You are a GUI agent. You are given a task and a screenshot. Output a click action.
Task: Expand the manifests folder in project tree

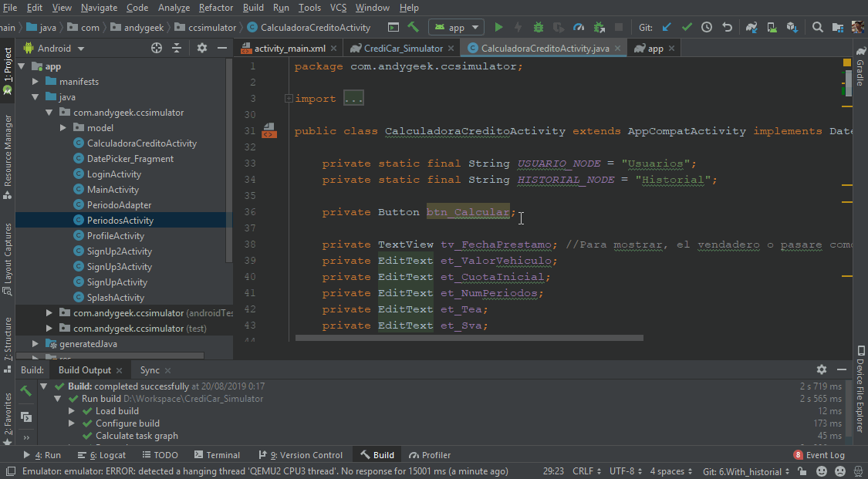[35, 82]
